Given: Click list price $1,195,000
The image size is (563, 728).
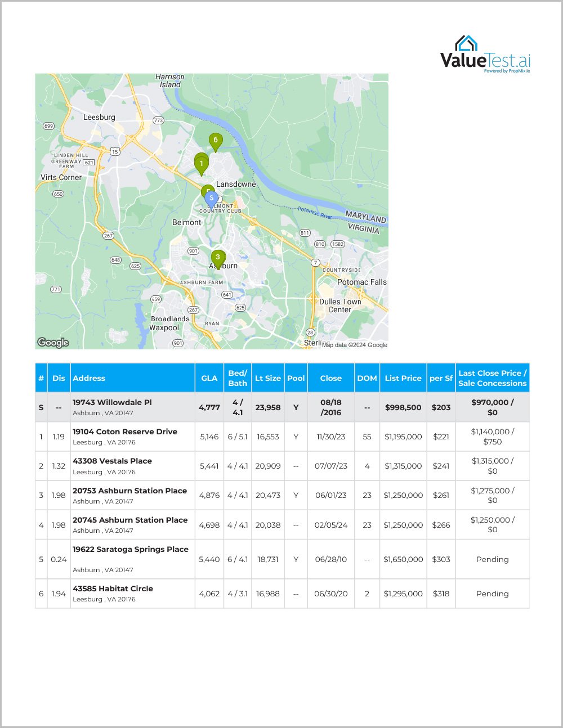Looking at the screenshot, I should click(403, 437).
